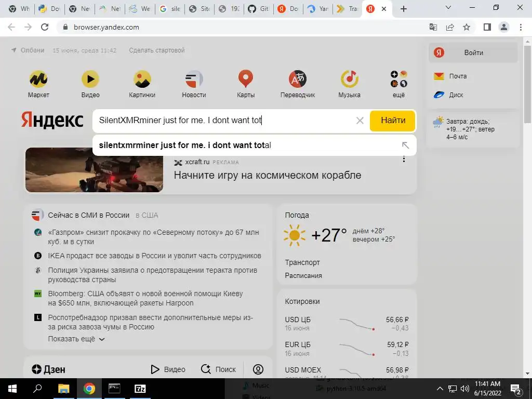
Task: Click the +27° current temperature
Action: pyautogui.click(x=329, y=235)
